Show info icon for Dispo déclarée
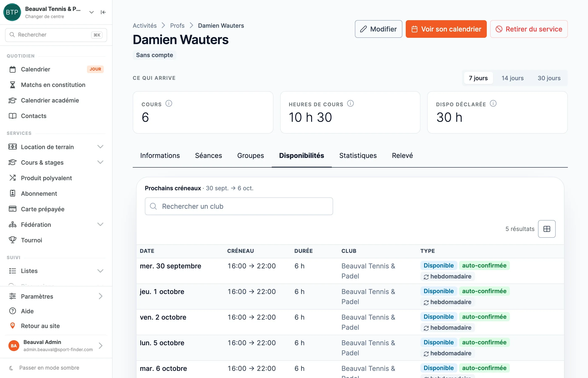 493,104
